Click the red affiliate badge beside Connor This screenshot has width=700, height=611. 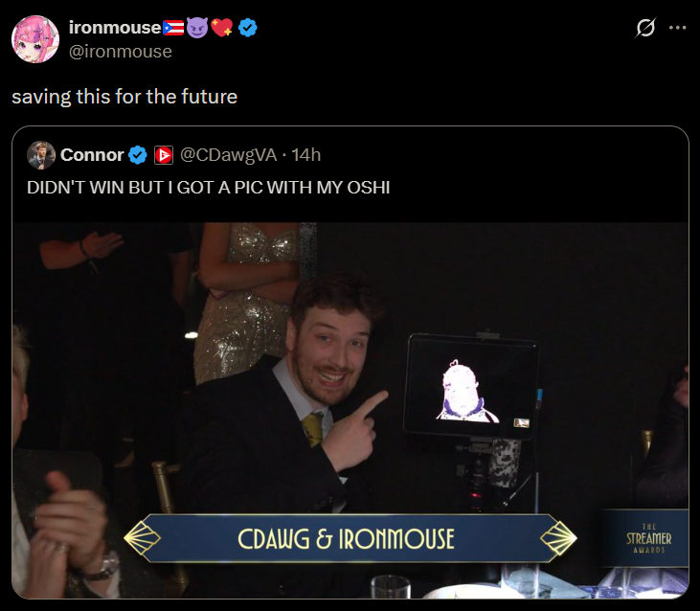tap(164, 155)
